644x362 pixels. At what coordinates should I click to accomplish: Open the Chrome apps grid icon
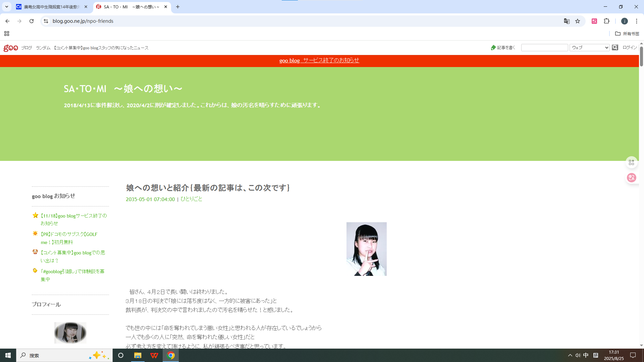(x=7, y=34)
